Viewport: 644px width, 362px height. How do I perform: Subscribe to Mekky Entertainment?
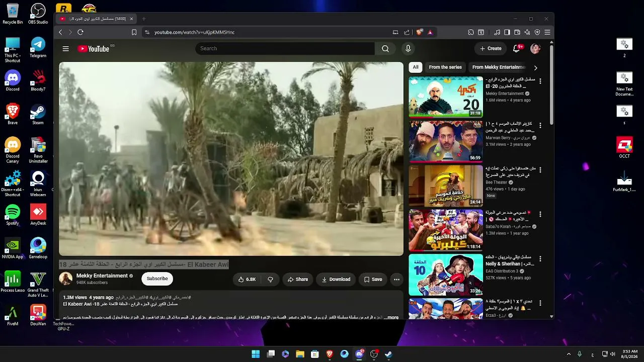pyautogui.click(x=157, y=279)
